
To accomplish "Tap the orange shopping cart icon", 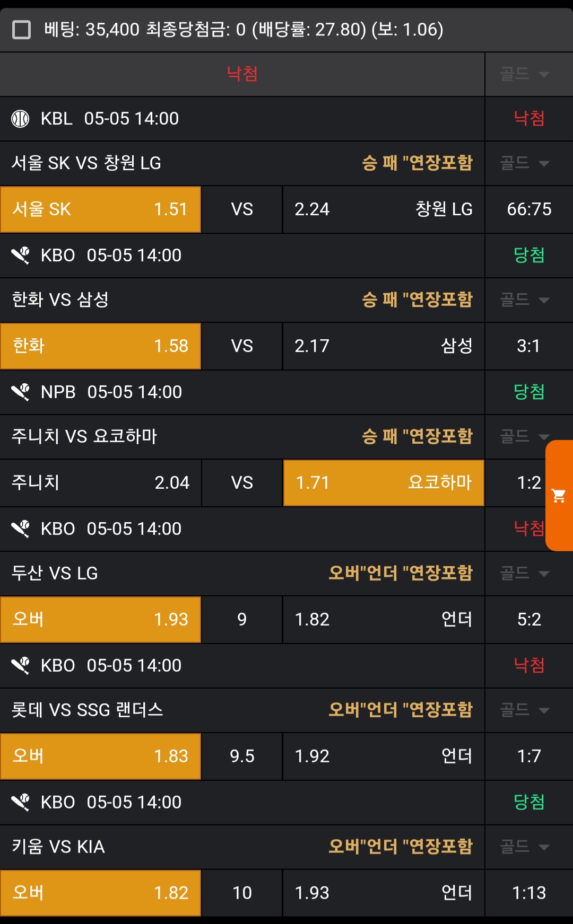I will tap(559, 496).
